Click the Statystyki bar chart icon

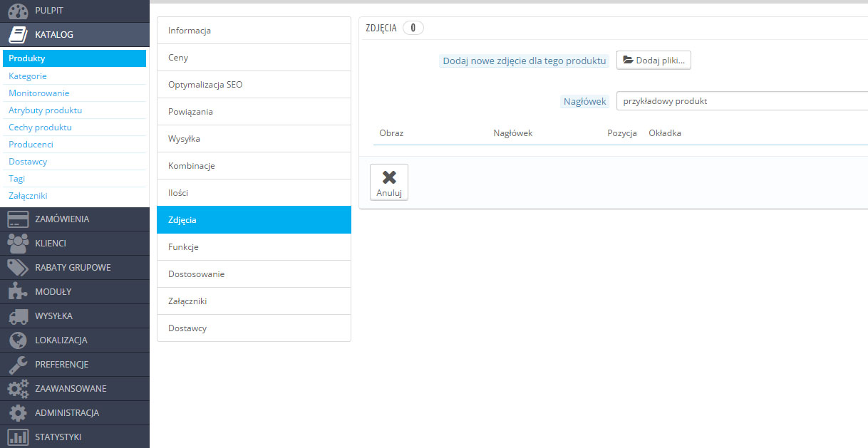coord(18,437)
